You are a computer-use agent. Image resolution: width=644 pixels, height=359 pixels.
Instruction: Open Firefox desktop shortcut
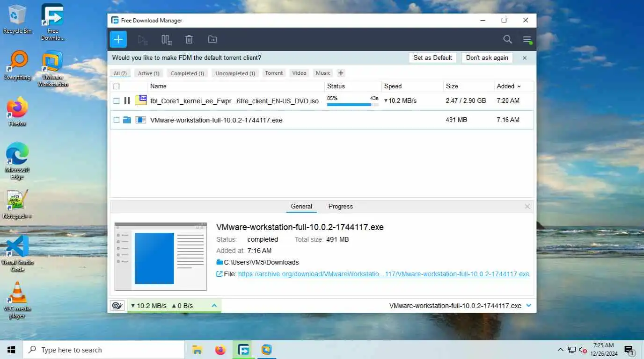pos(17,112)
